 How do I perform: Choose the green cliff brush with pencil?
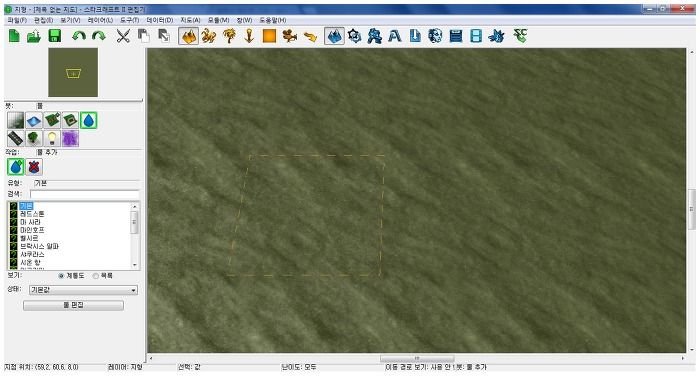tap(52, 121)
